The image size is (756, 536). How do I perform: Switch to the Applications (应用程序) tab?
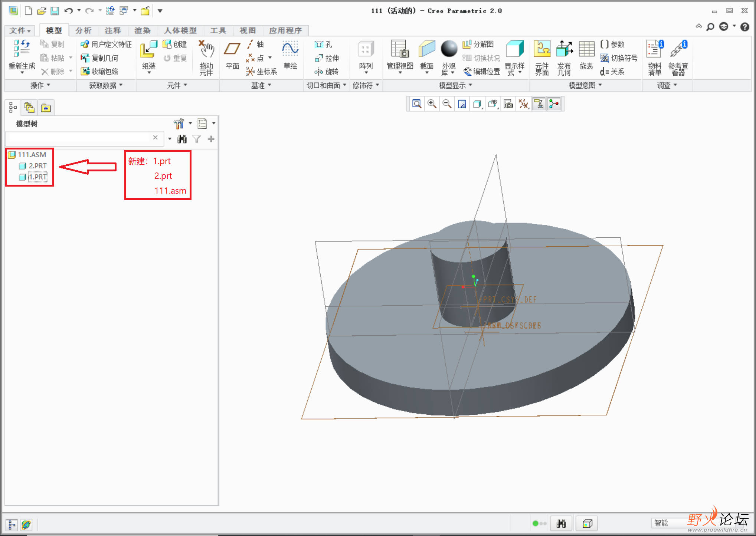click(285, 30)
